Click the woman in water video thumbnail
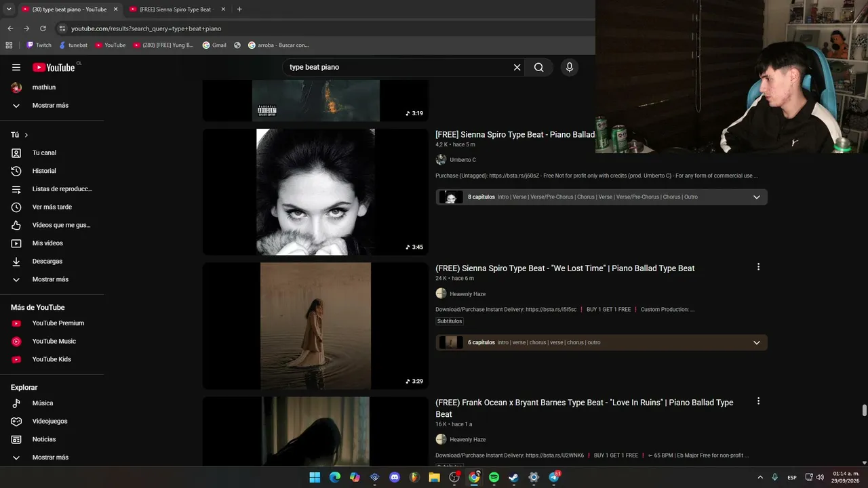 pyautogui.click(x=315, y=326)
